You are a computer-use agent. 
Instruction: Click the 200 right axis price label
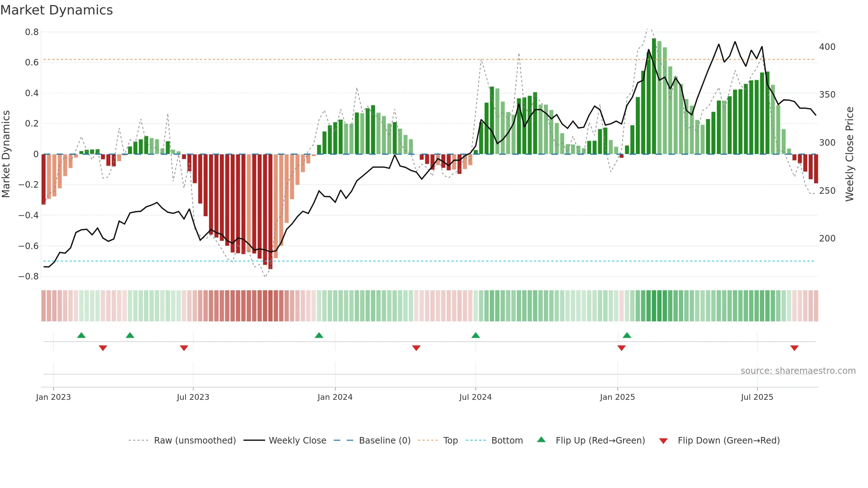(x=827, y=239)
